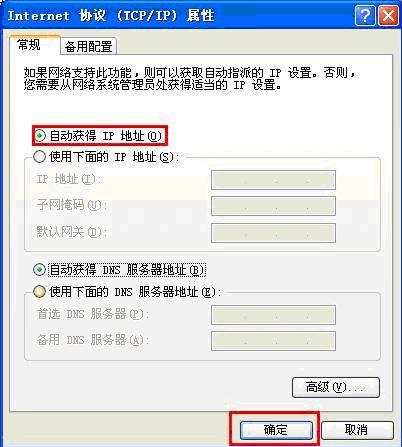This screenshot has width=402, height=447.
Task: Click the 备用 DNS 服务器 field
Action: [273, 341]
